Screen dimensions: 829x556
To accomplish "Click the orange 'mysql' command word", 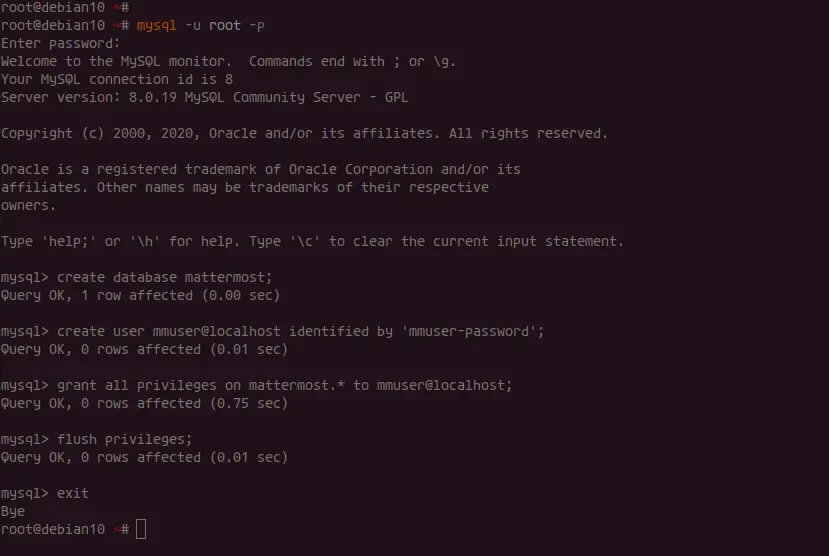I will (156, 25).
